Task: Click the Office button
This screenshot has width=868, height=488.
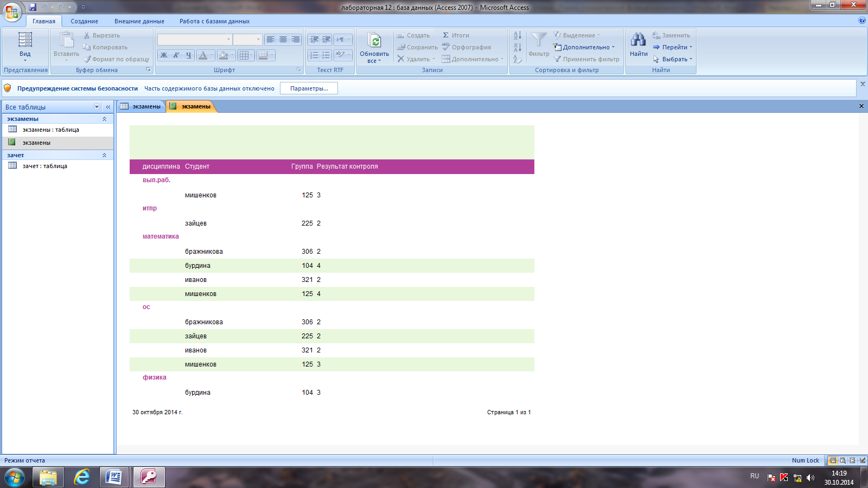Action: [x=12, y=11]
